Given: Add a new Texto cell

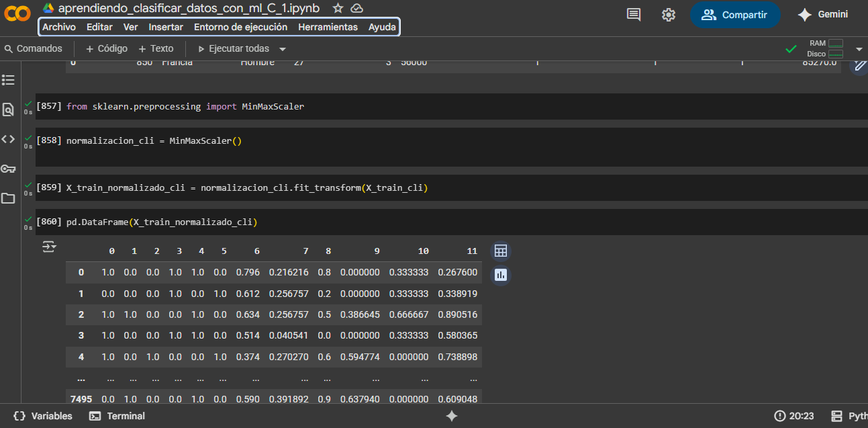Looking at the screenshot, I should pyautogui.click(x=156, y=48).
